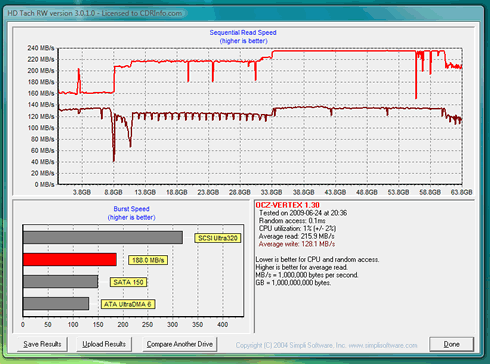Viewport: 490px width, 364px height.
Task: Click the Done button
Action: (452, 344)
